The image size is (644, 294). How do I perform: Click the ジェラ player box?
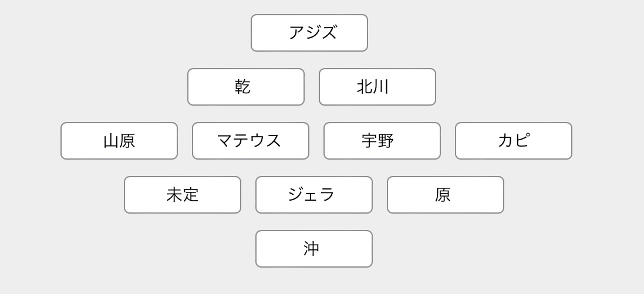[314, 195]
